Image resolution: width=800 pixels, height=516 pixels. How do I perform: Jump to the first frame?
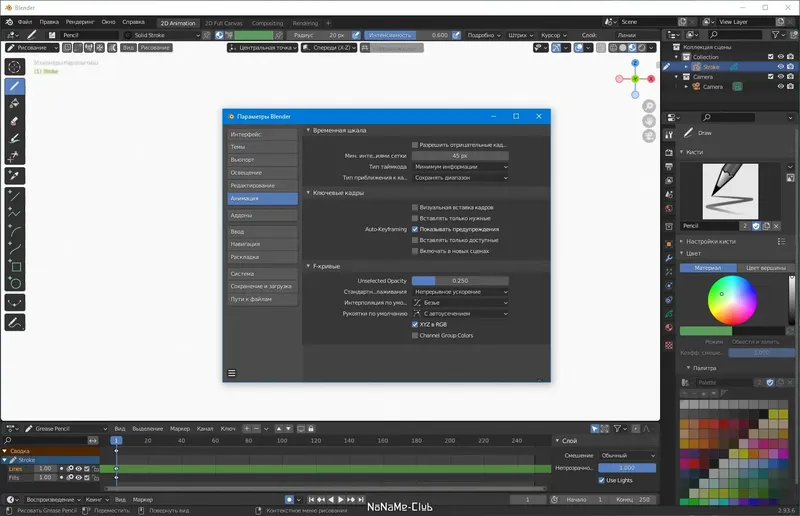311,500
